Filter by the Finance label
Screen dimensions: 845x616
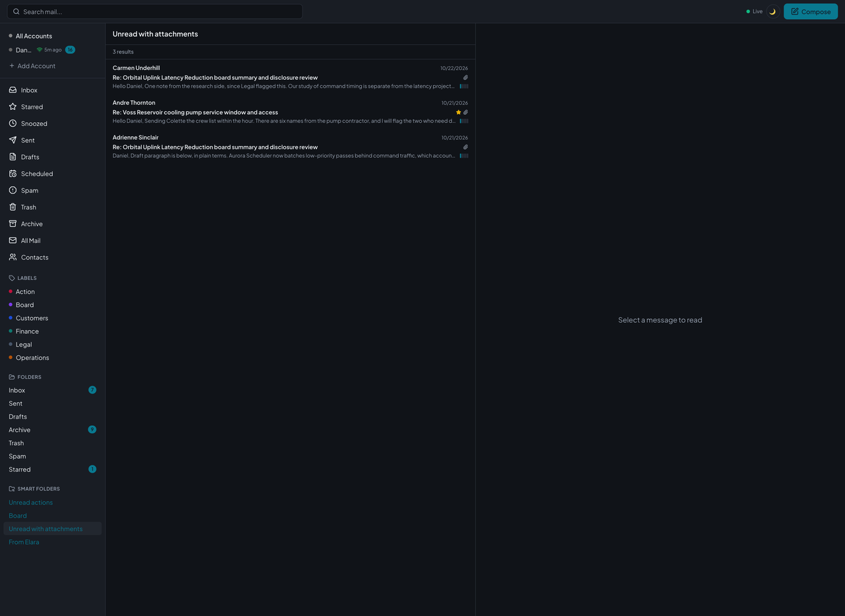tap(53, 331)
